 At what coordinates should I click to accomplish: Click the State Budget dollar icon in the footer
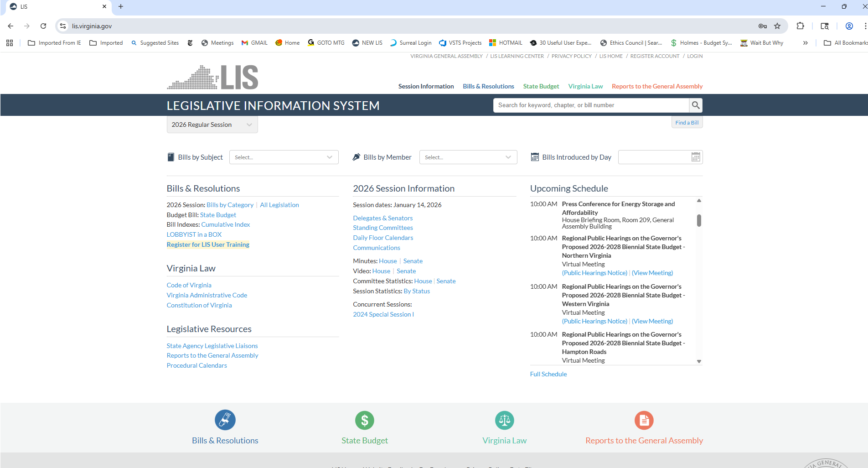coord(364,420)
